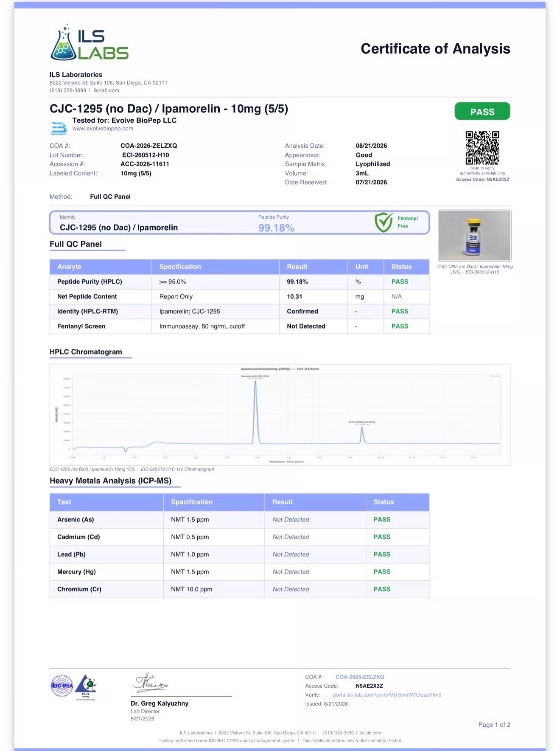Click the Sample Matrix value Lyophilized
560x751 pixels.
tap(373, 164)
